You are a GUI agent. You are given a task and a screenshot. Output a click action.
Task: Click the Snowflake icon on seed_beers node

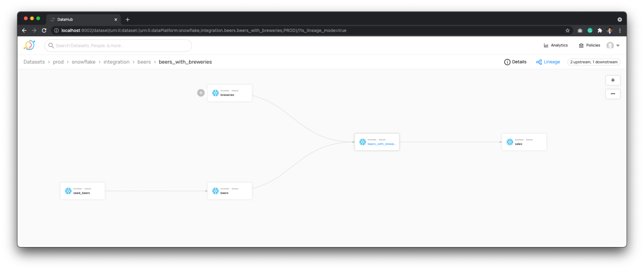pos(68,191)
